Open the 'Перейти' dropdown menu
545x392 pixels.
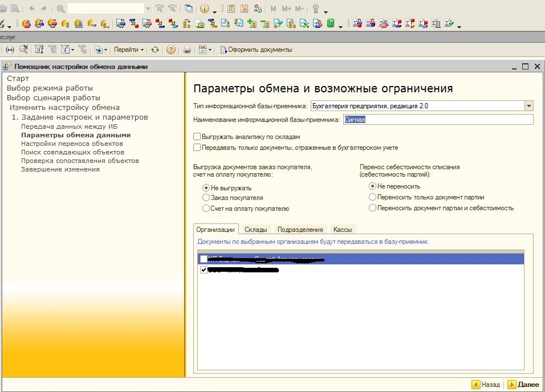pos(128,50)
